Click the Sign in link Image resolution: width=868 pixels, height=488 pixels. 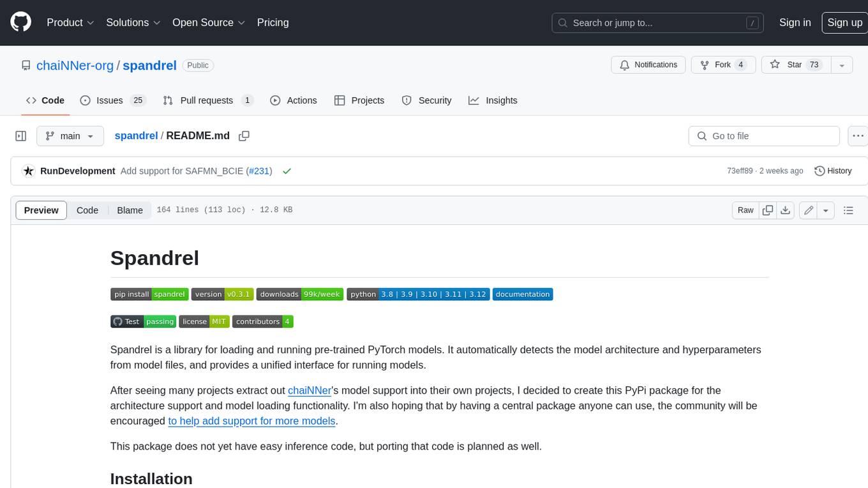tap(795, 22)
